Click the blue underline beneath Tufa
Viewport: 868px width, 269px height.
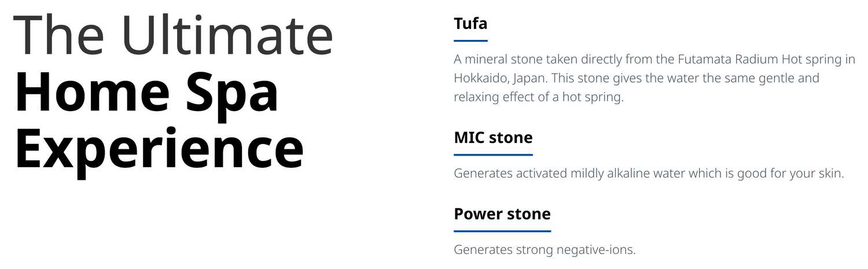[470, 41]
